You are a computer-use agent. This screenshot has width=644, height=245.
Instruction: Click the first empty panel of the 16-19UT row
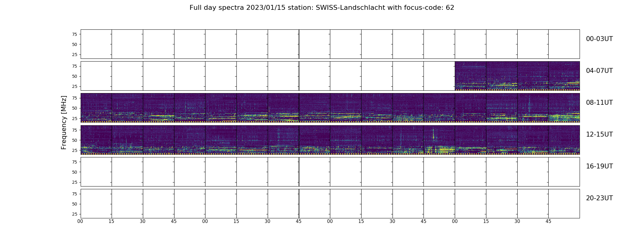coord(96,172)
